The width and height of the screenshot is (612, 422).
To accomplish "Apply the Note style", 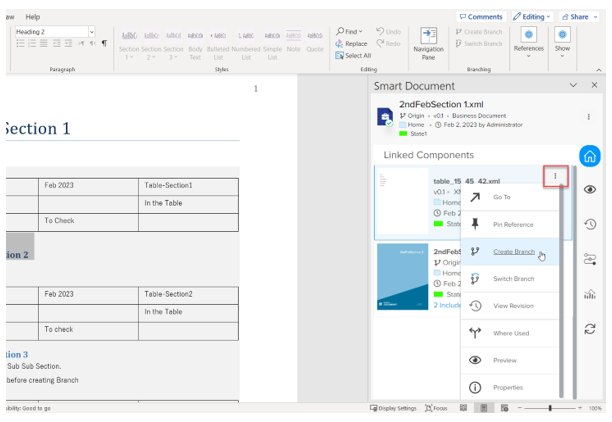I will tap(294, 41).
